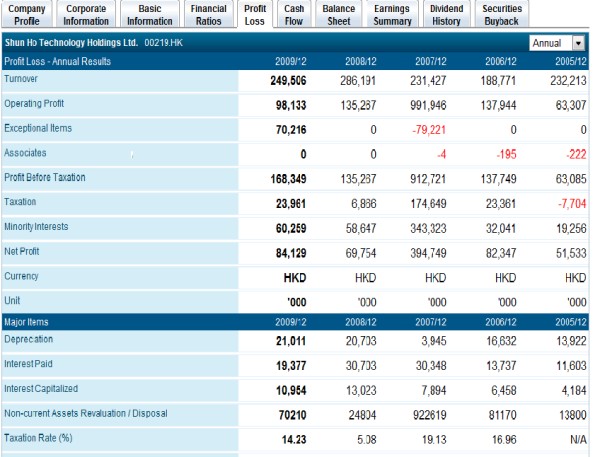This screenshot has height=457, width=600.
Task: Click the Net Profit label
Action: (21, 251)
